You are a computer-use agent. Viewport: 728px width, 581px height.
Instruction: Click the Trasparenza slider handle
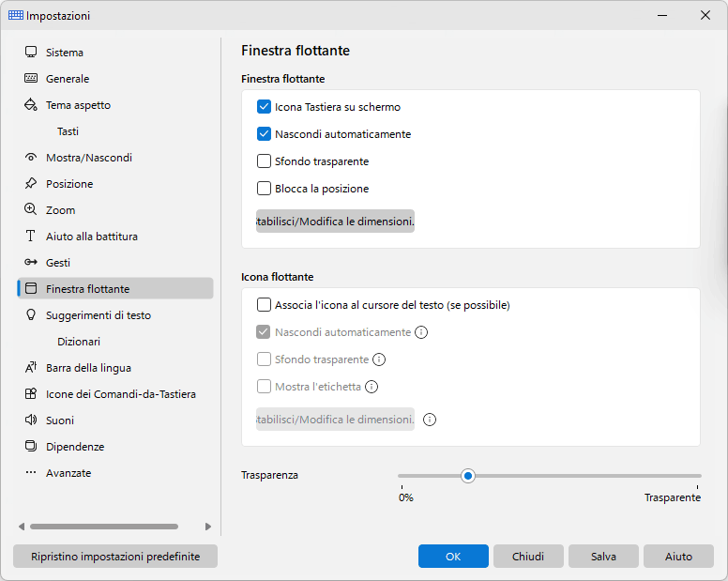coord(468,476)
